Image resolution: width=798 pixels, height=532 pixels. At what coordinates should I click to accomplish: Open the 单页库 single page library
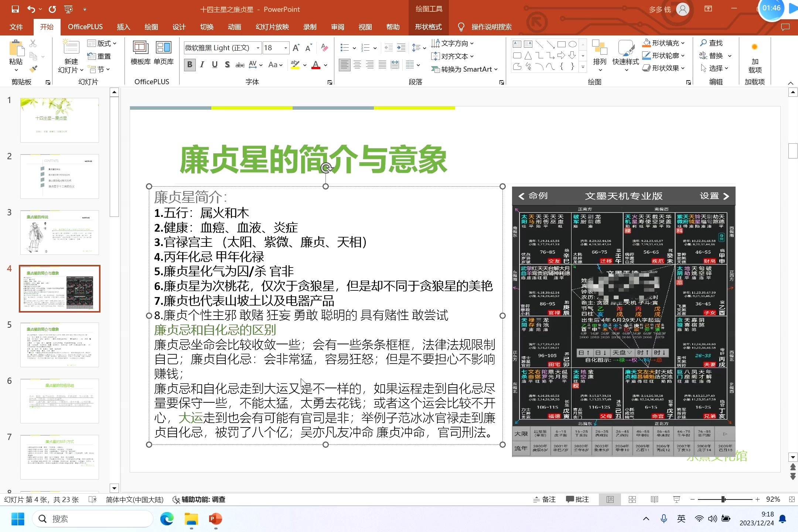(163, 48)
